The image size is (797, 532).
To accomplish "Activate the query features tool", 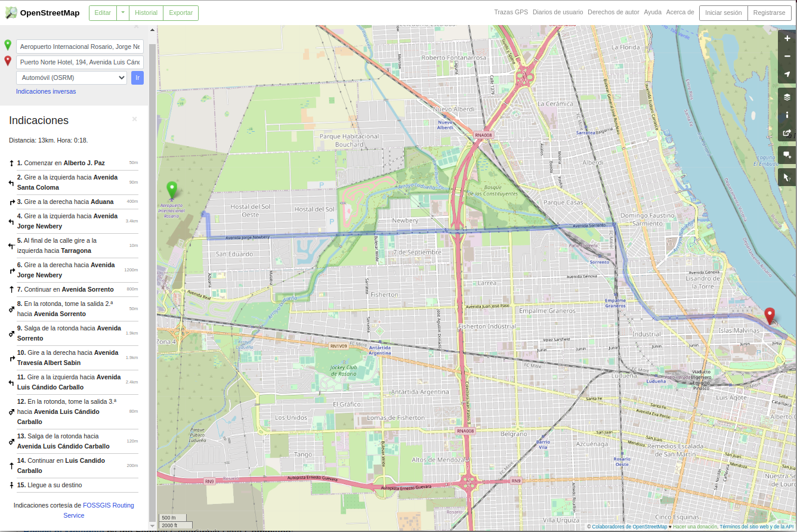I will 787,177.
